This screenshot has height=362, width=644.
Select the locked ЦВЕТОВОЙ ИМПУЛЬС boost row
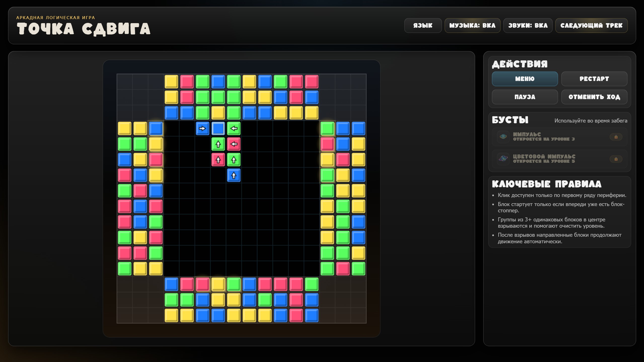coord(559,159)
